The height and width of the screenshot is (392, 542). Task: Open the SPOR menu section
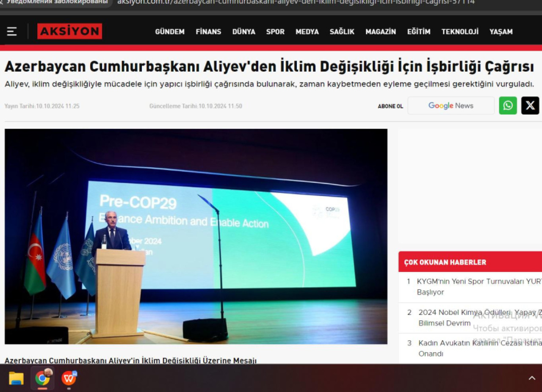coord(275,32)
